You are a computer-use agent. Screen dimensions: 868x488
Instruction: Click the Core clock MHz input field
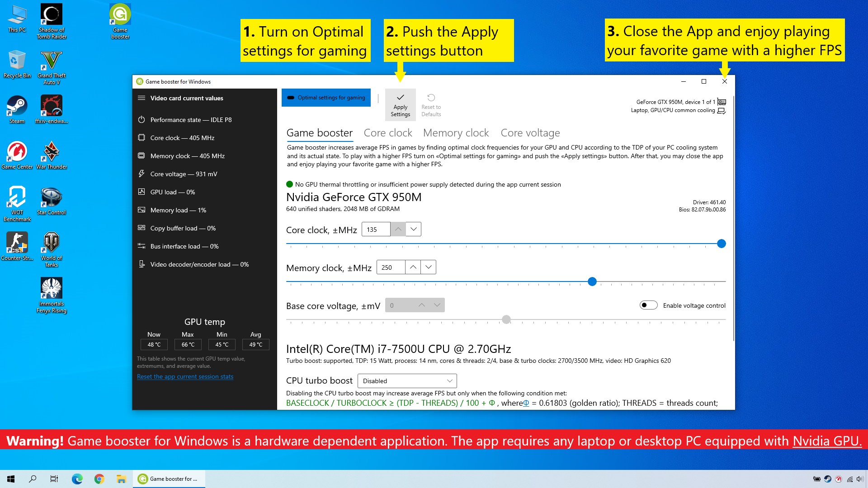(376, 230)
